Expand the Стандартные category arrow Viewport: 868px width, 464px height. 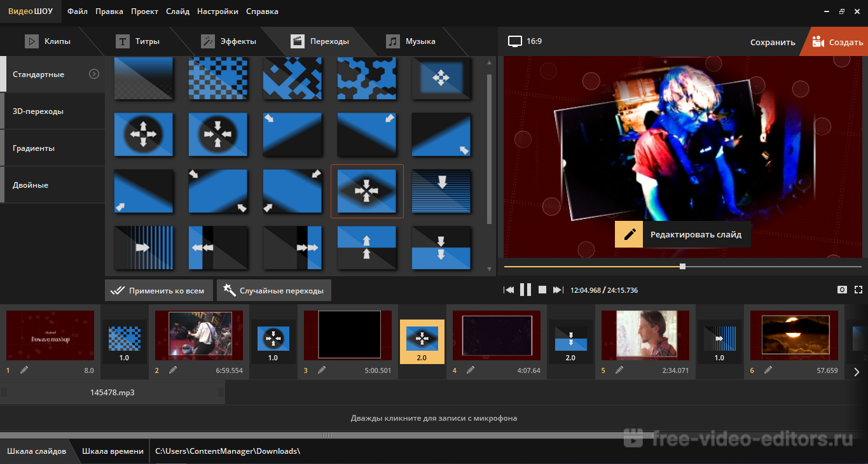(x=94, y=74)
